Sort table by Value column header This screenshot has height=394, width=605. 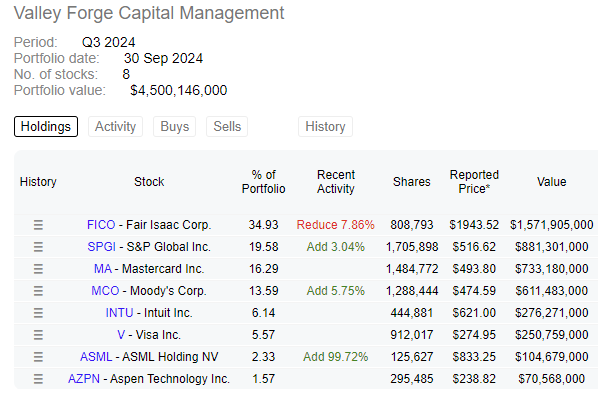coord(551,182)
